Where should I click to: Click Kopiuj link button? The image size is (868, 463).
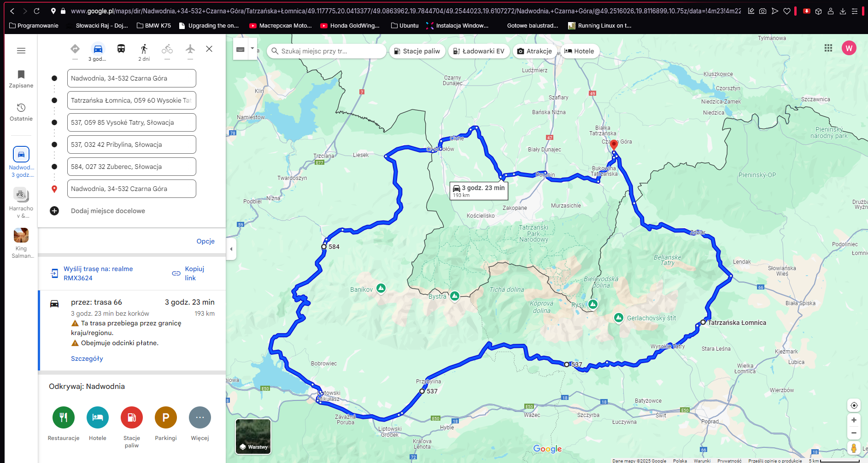click(188, 273)
